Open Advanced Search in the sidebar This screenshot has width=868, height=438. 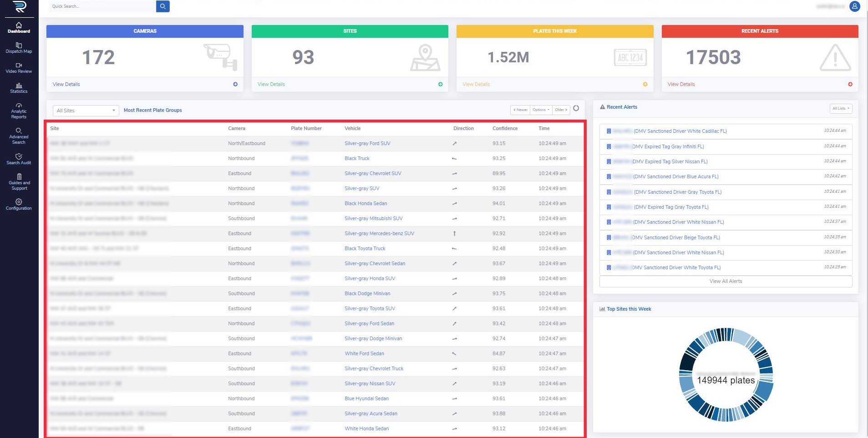click(x=19, y=136)
